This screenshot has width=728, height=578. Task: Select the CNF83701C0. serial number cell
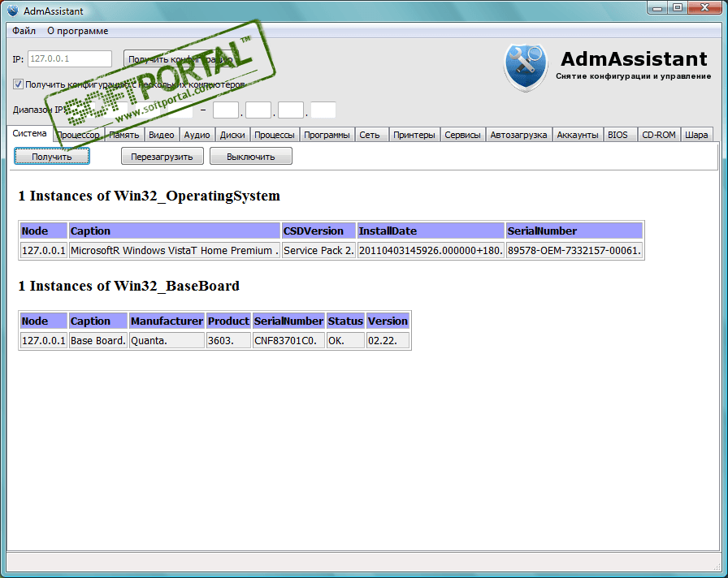point(288,340)
